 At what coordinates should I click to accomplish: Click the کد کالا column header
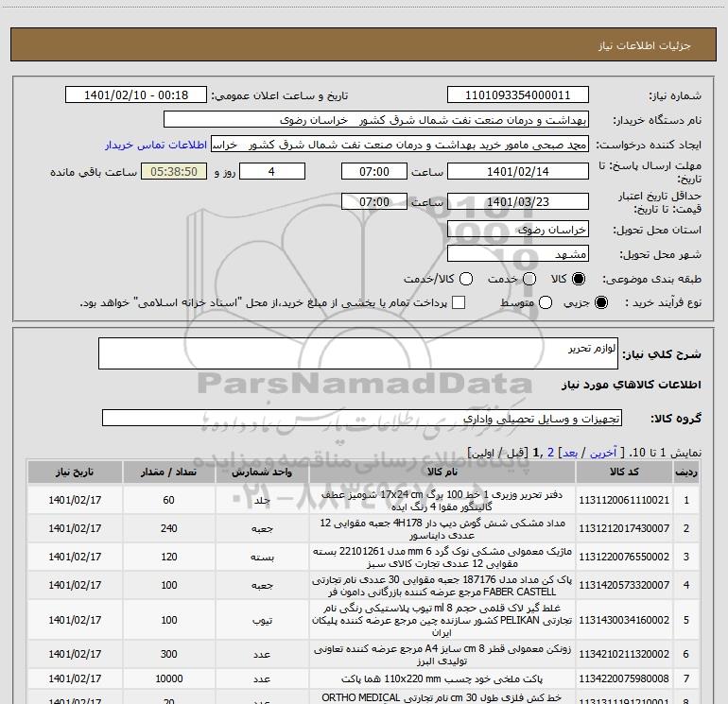pos(624,472)
